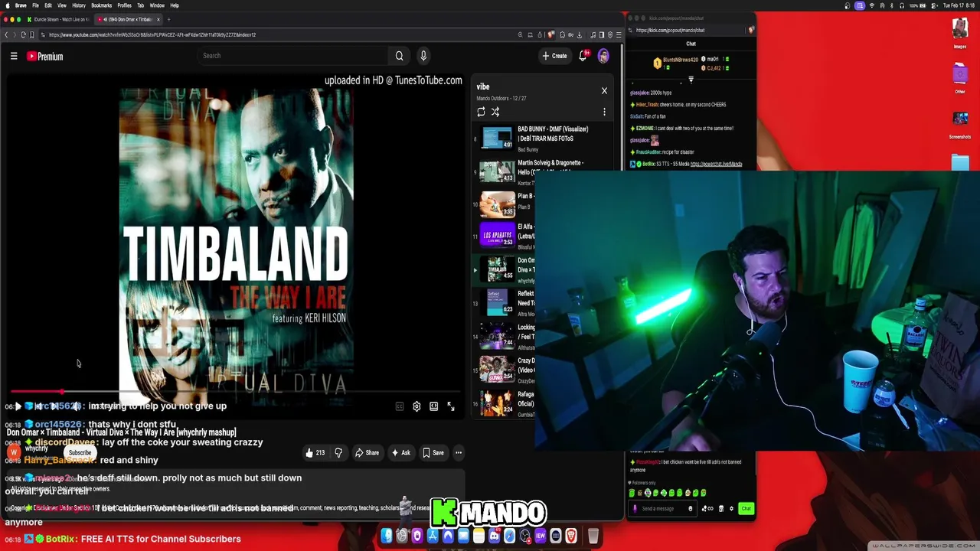Click the youtube.com address bar URL
The image size is (980, 551).
click(152, 34)
